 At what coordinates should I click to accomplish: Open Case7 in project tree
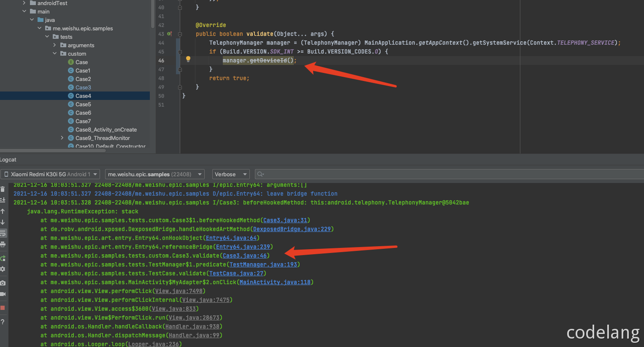point(83,121)
